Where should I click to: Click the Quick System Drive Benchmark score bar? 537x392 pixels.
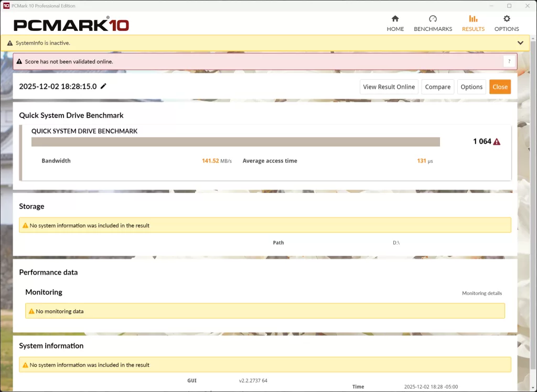point(235,142)
